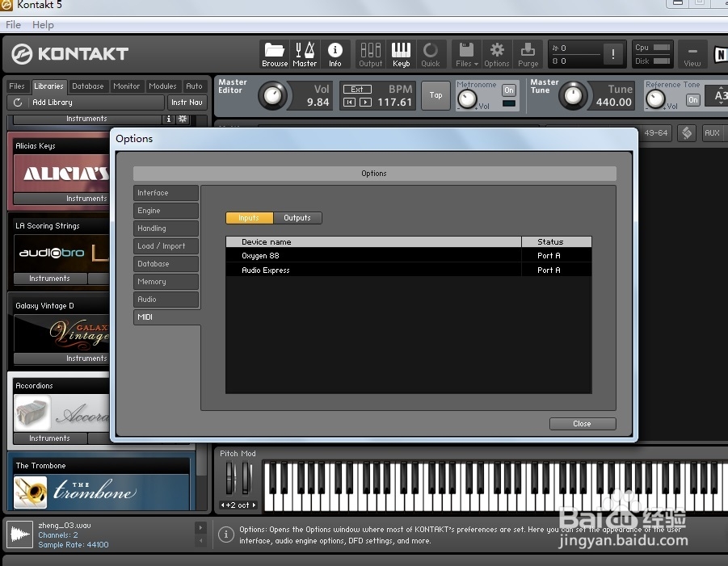The width and height of the screenshot is (728, 566).
Task: Switch to the Files browser tab
Action: 17,86
